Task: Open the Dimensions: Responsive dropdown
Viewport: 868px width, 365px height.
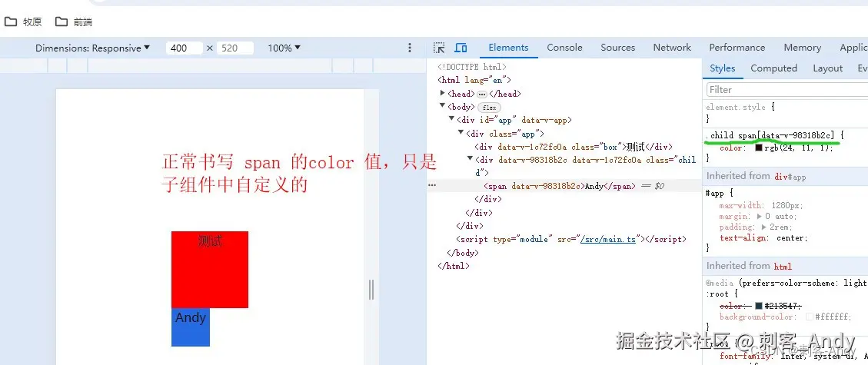Action: click(x=92, y=48)
